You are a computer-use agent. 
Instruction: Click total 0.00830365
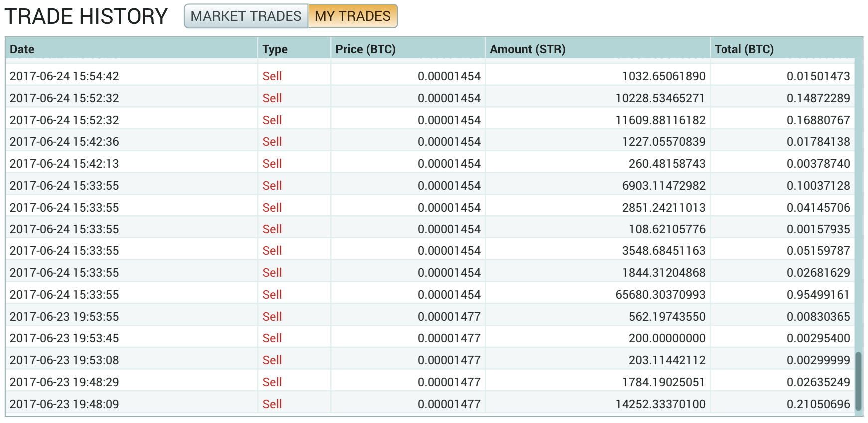818,317
